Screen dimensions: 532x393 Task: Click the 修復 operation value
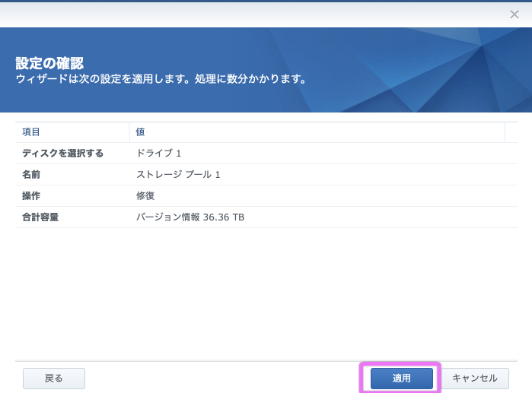click(145, 196)
